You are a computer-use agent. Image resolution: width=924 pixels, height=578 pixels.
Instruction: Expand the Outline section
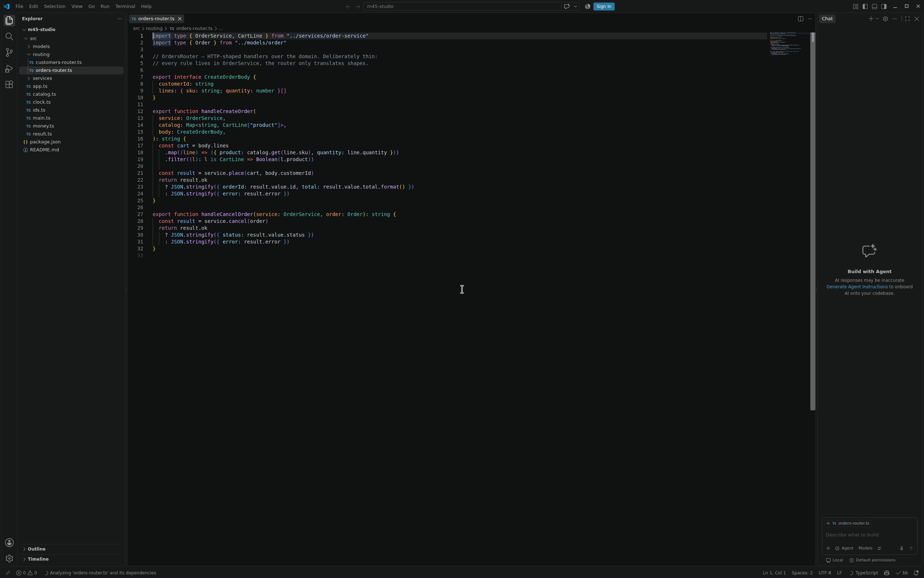(71, 549)
